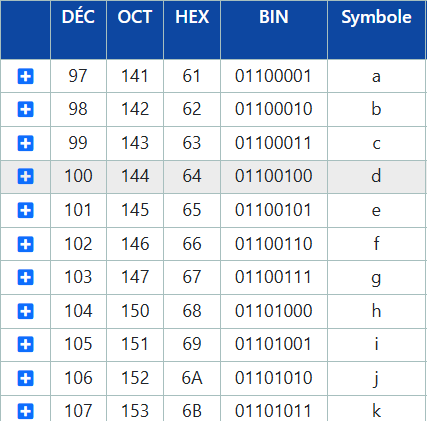
Task: Click the hex value 6A cell
Action: coord(192,378)
